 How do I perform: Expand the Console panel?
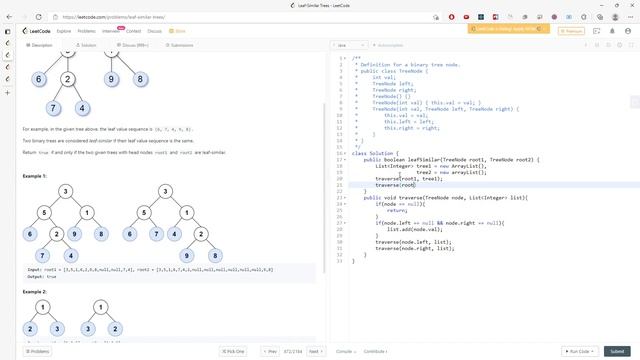click(x=346, y=351)
